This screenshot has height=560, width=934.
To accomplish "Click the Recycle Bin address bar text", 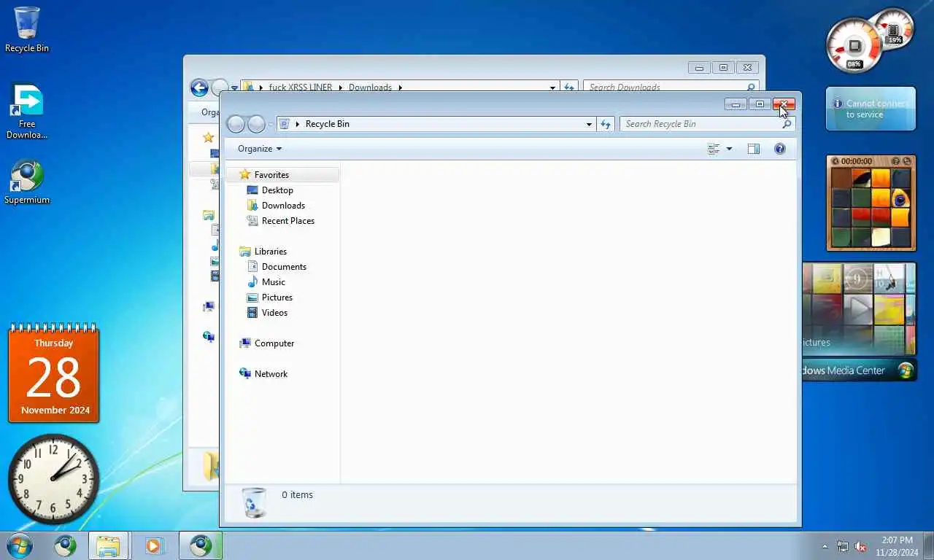I will click(328, 124).
